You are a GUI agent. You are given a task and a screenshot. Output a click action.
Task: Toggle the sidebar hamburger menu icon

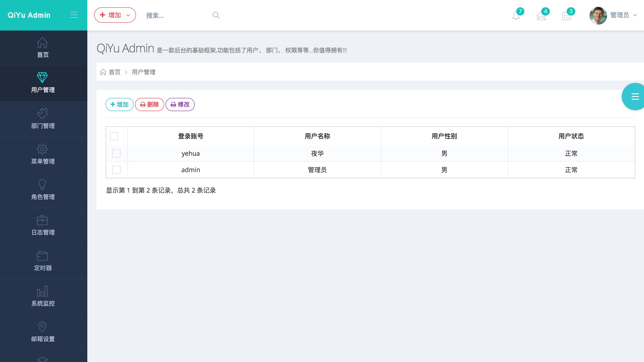[74, 15]
